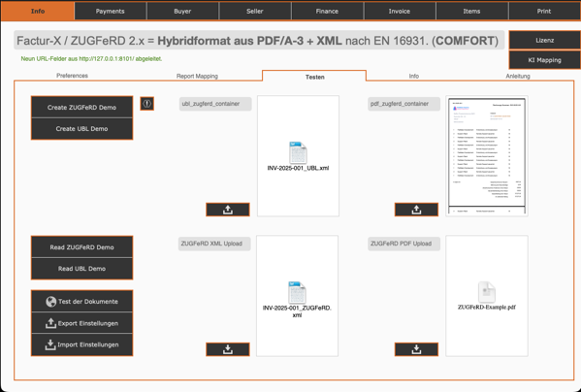Click Export Einstellungen button
Screen dimensions: 581x392
(x=81, y=323)
